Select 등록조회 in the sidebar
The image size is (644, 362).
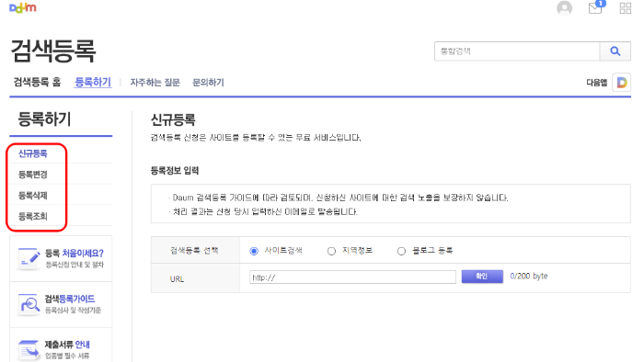[33, 216]
